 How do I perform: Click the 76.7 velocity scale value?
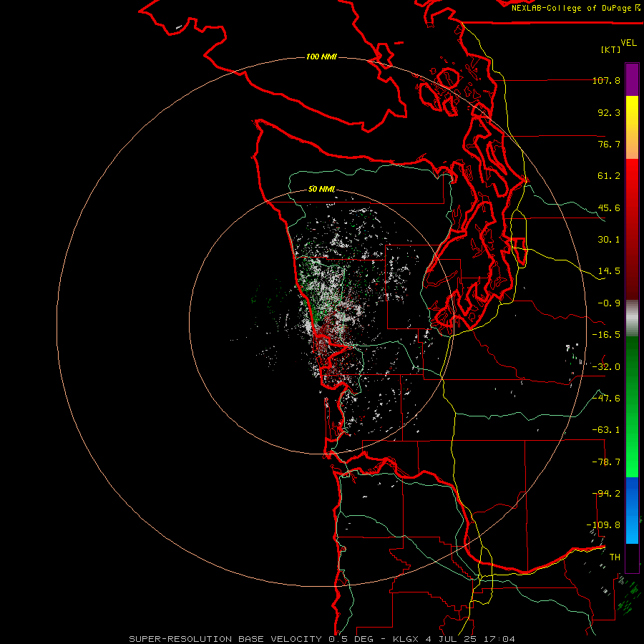[609, 144]
